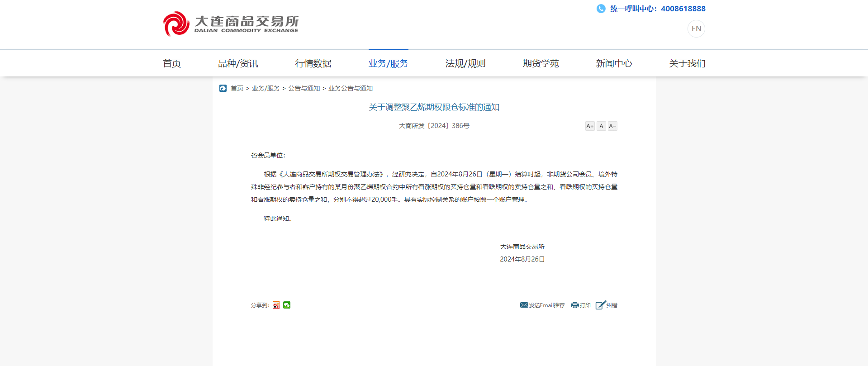Share the notice via WeChat icon
The height and width of the screenshot is (366, 868).
(x=287, y=305)
